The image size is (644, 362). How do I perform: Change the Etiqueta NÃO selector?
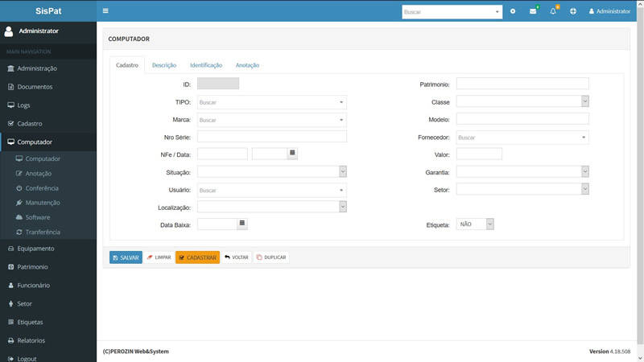[x=475, y=224]
